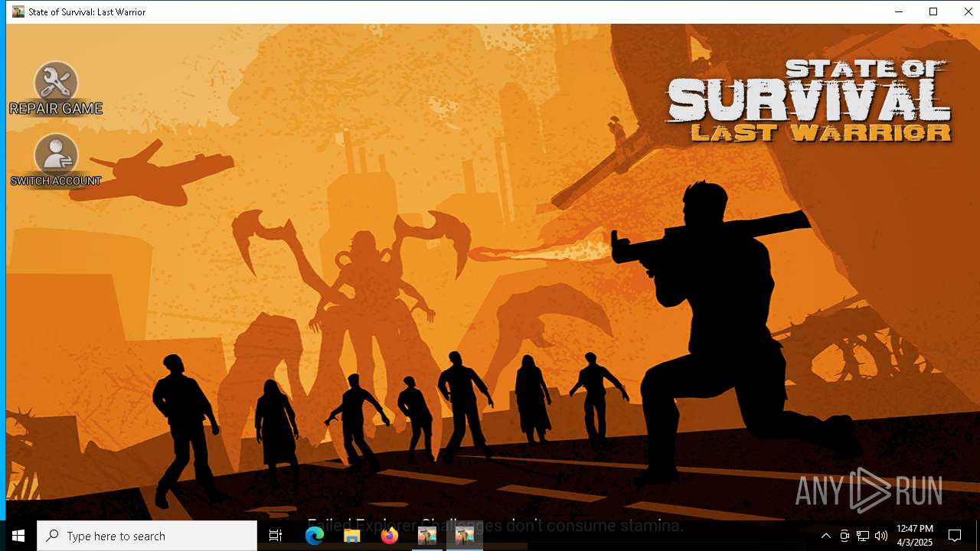The height and width of the screenshot is (551, 980).
Task: Open the notification center
Action: (955, 536)
